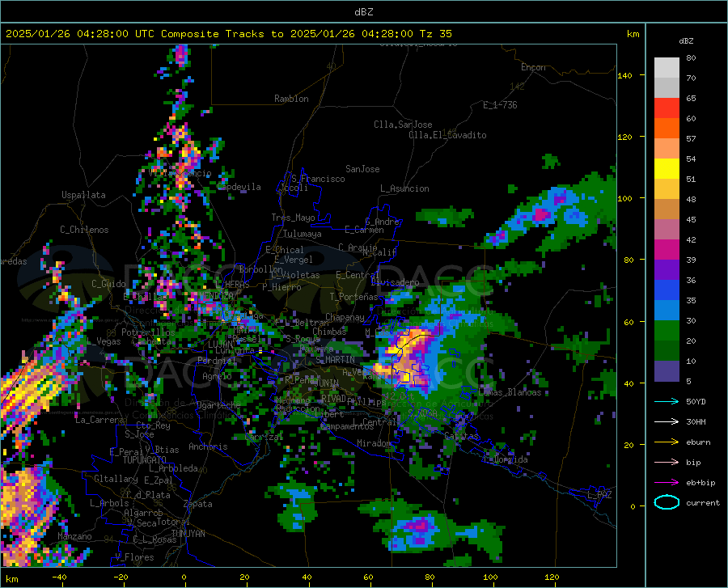Click the 'Uspallata' map label
Image resolution: width=728 pixels, height=588 pixels.
coord(83,195)
